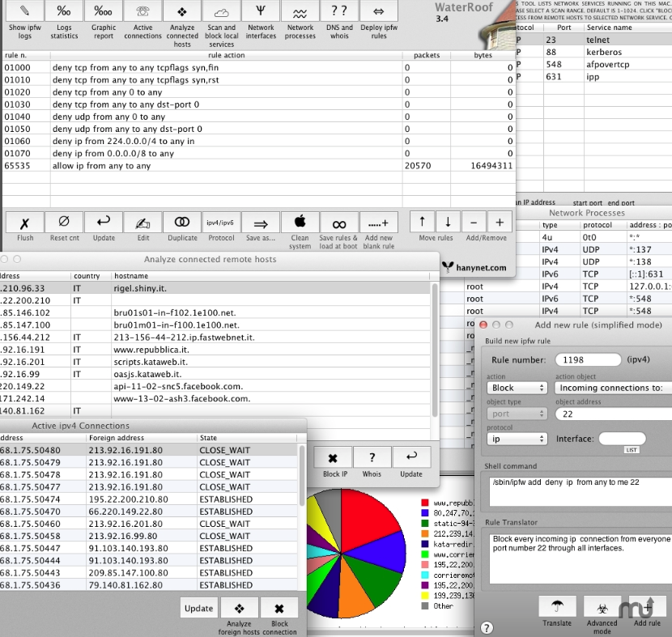Click Save rules & load at boot
Image resolution: width=672 pixels, height=637 pixels.
click(x=339, y=223)
